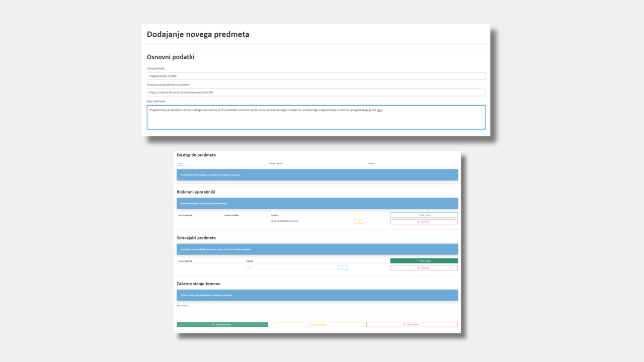Click green 'Dodaj novega' under Soizvajalci predmeta
The height and width of the screenshot is (362, 644).
tap(424, 261)
